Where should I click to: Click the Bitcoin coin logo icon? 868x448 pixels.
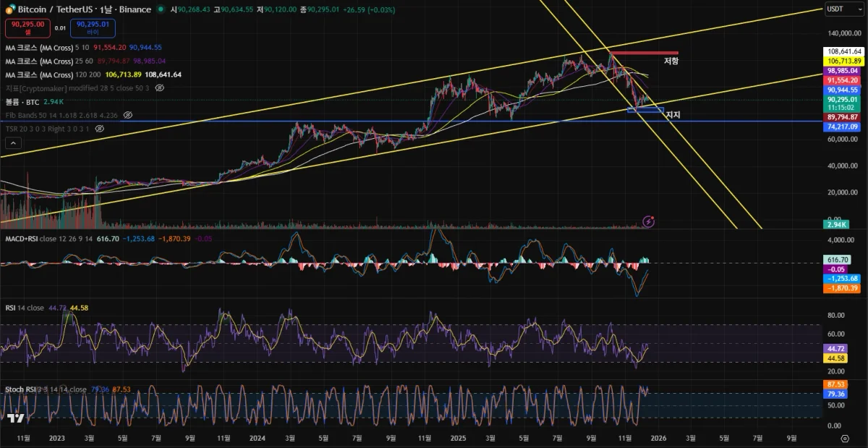[9, 9]
